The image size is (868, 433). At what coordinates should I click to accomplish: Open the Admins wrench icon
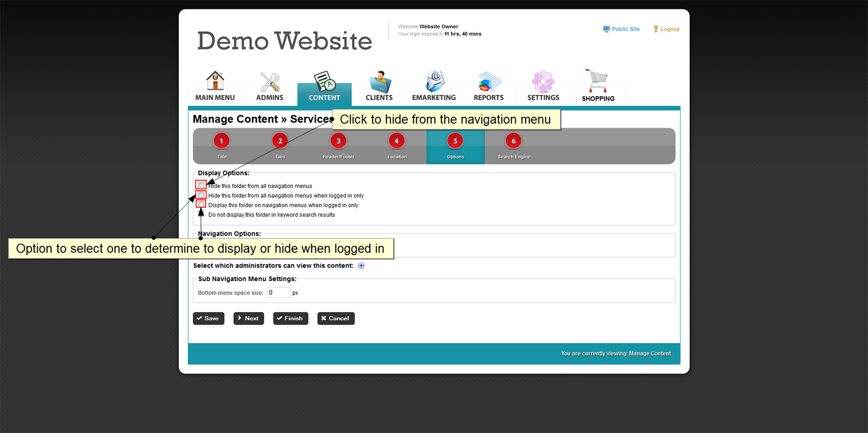point(270,82)
